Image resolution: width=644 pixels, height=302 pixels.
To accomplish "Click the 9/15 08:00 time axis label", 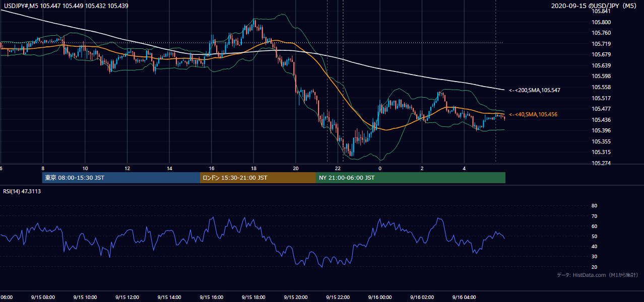I will pos(42,297).
